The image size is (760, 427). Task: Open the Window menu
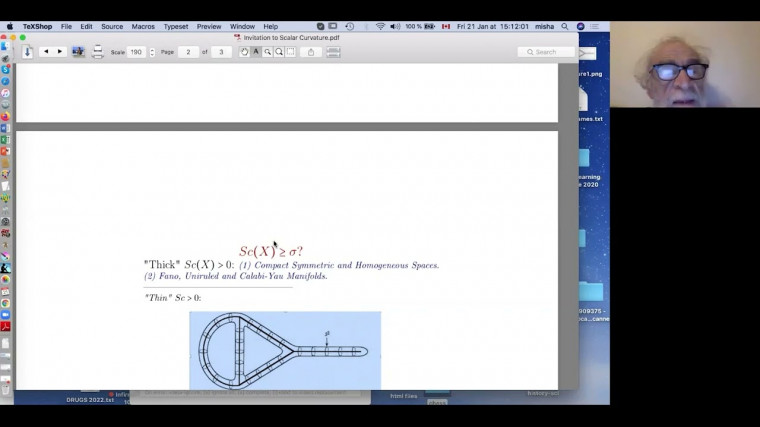click(x=242, y=27)
